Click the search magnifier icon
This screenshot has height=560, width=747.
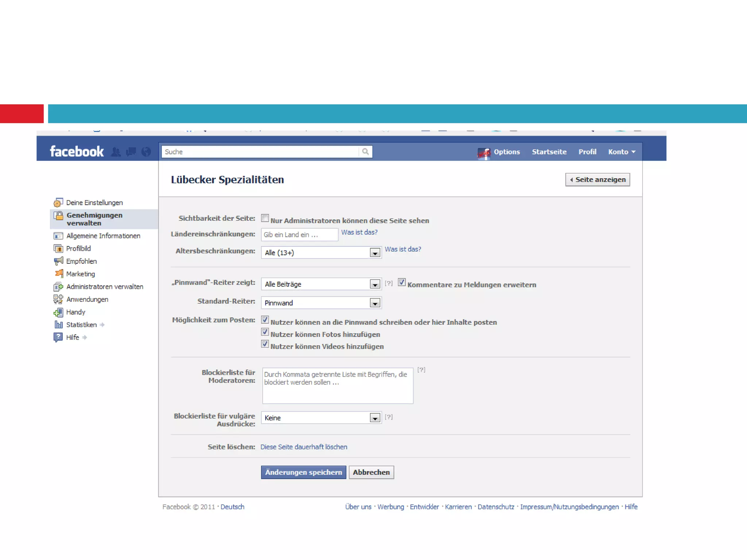(365, 152)
